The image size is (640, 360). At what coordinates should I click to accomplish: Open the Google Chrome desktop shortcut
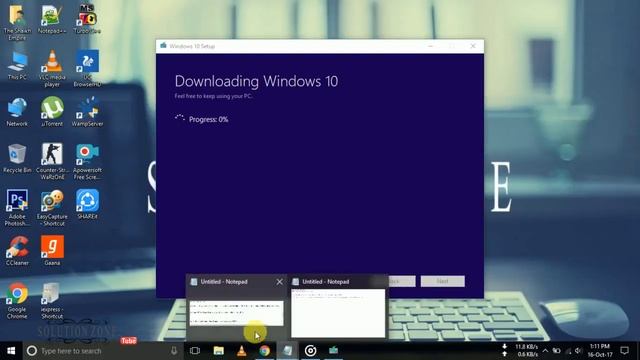point(17,301)
